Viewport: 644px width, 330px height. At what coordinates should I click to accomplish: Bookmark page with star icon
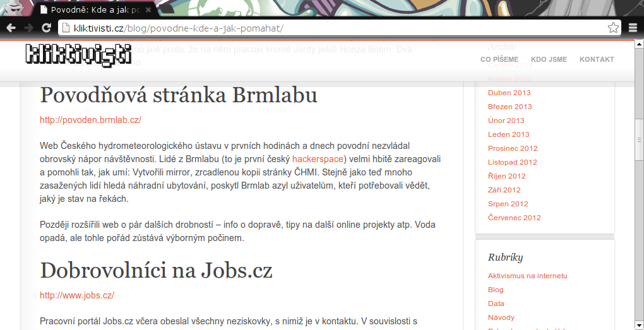pos(613,28)
